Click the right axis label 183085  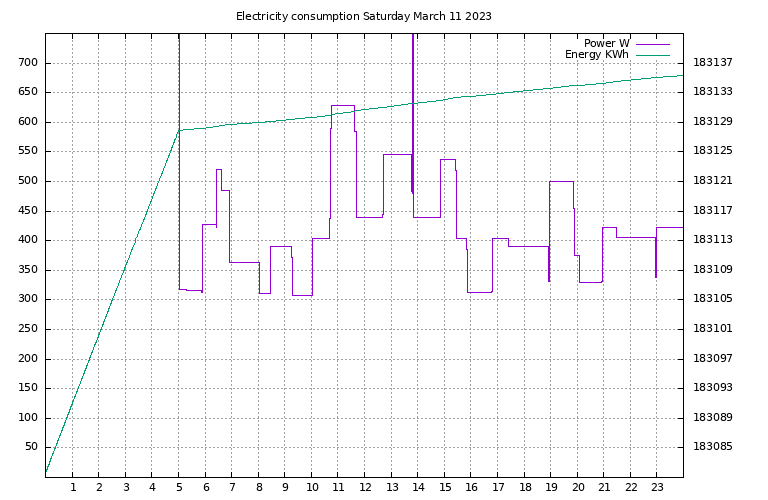(x=713, y=447)
